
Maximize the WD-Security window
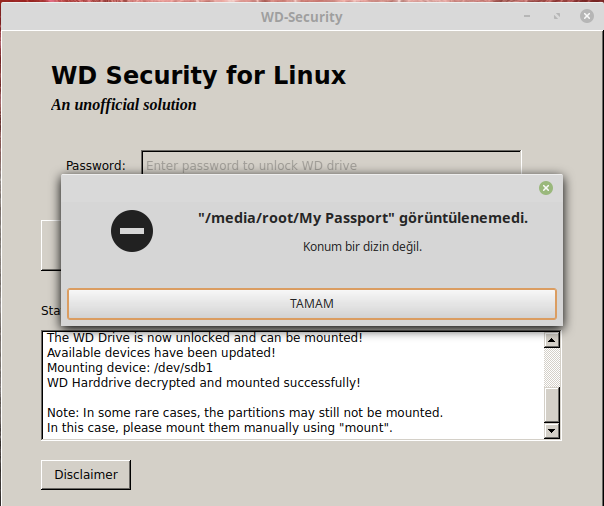(x=557, y=16)
